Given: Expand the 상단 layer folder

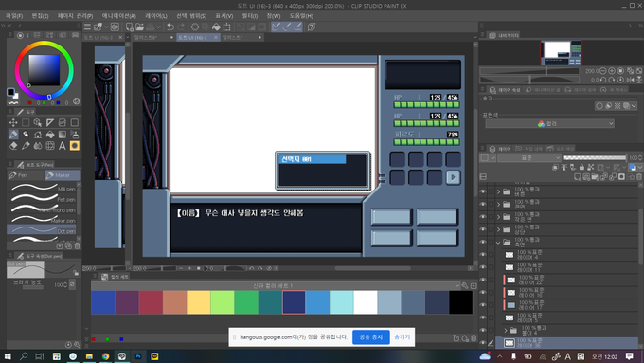Looking at the screenshot, I should [x=498, y=229].
